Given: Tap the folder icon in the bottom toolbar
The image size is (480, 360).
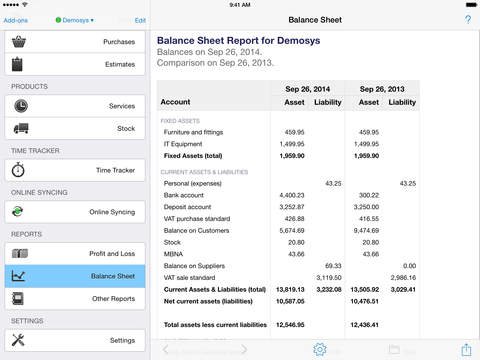Looking at the screenshot, I should [x=394, y=349].
